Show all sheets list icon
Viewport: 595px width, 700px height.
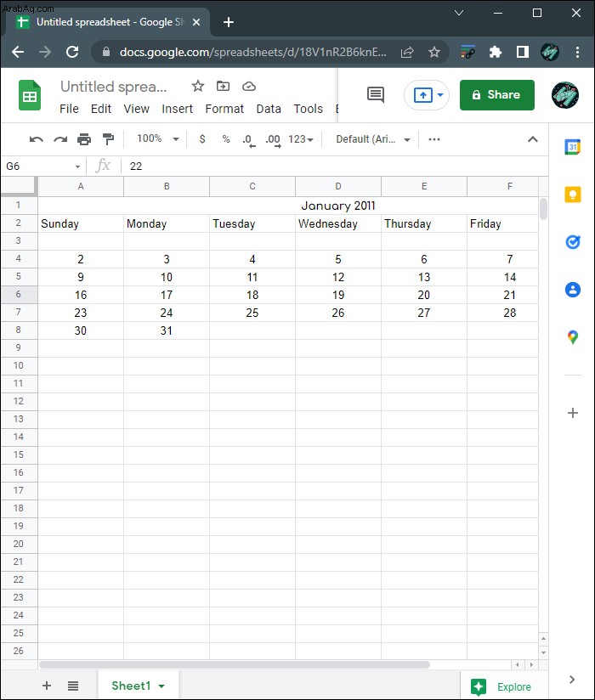(x=73, y=686)
